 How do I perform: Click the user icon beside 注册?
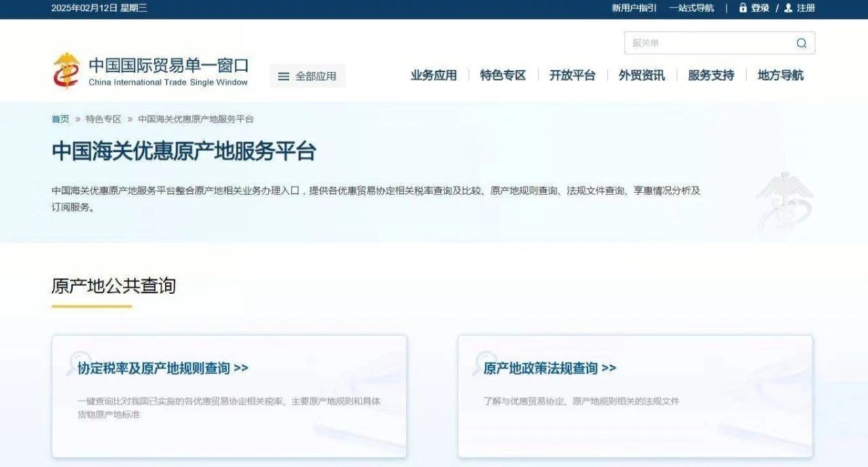click(x=788, y=8)
